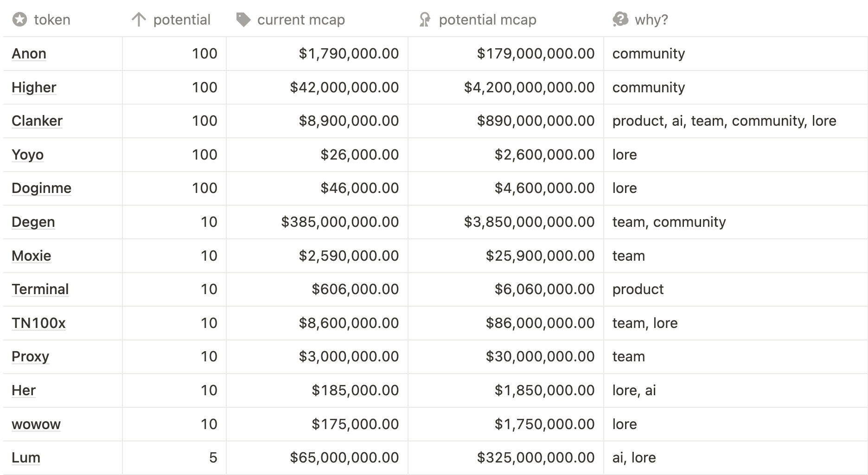The image size is (868, 475).
Task: Select wowow's current mcap $175,000.00 cell
Action: tap(355, 424)
